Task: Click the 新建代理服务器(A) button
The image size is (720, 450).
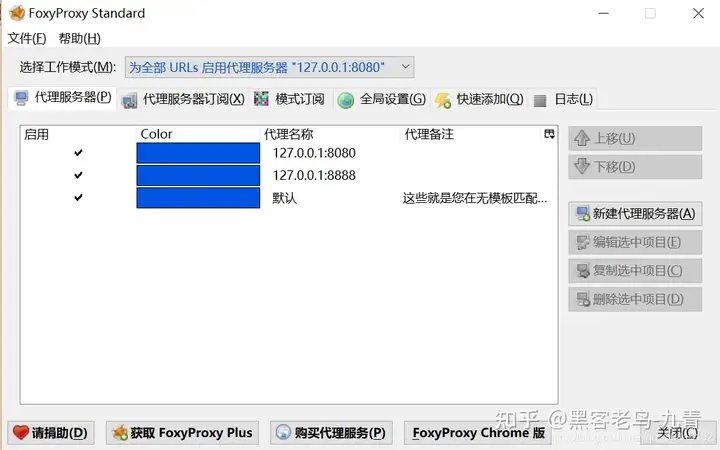Action: [635, 214]
